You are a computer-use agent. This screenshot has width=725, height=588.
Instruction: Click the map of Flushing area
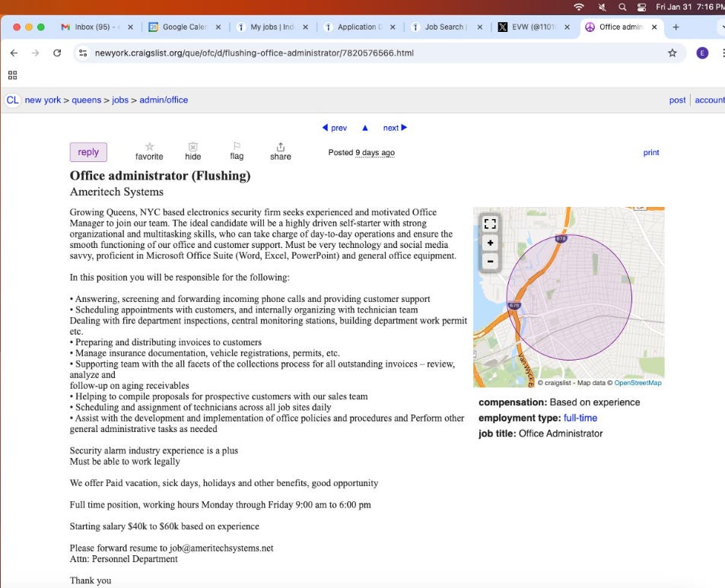tap(569, 297)
